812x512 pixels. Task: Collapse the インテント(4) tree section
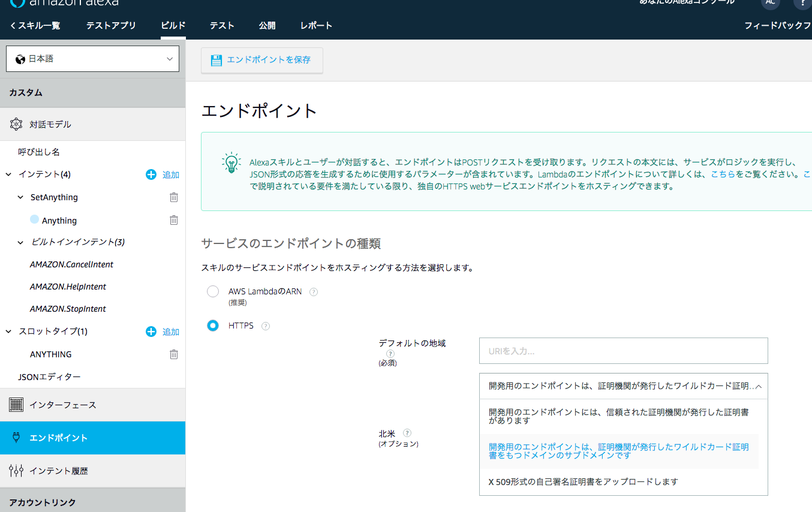tap(8, 174)
